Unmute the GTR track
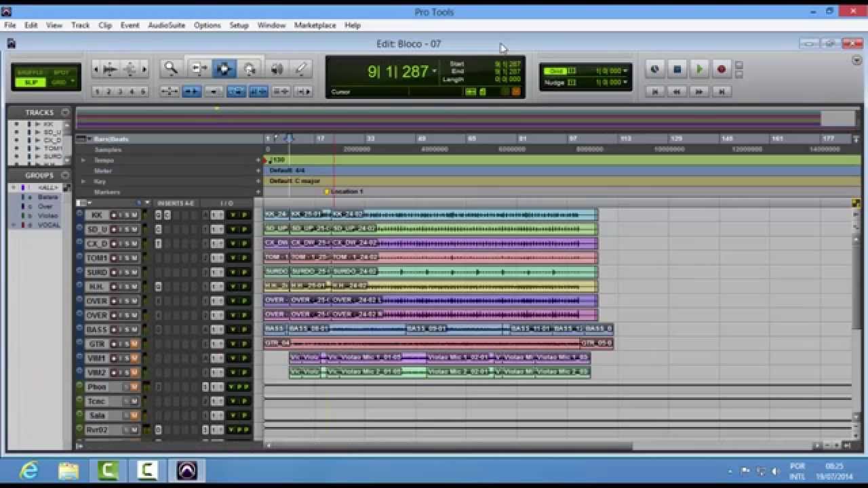868x488 pixels. click(134, 344)
